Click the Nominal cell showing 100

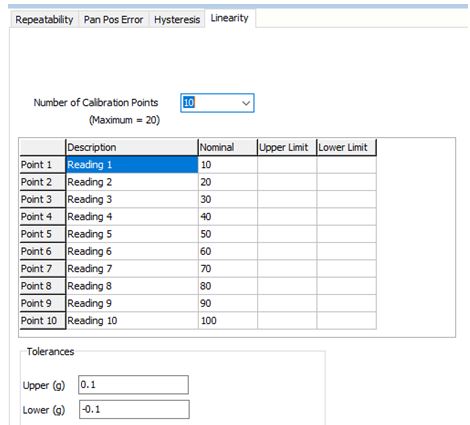[228, 321]
